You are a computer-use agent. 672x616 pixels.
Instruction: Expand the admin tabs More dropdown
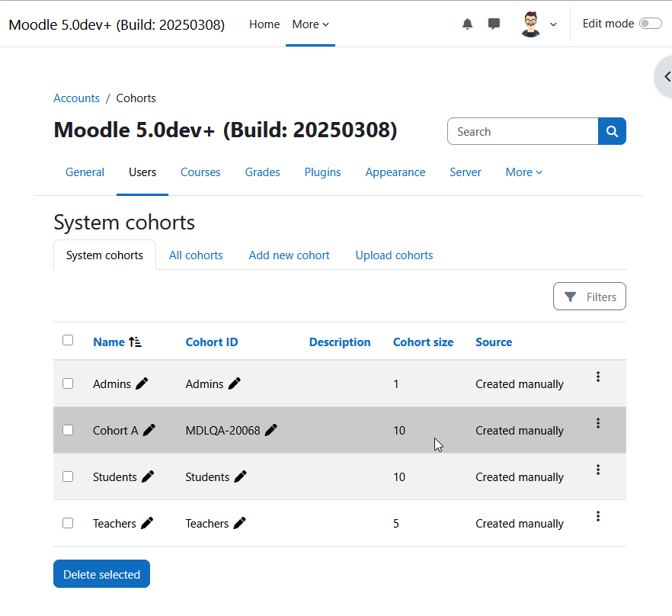pyautogui.click(x=523, y=172)
